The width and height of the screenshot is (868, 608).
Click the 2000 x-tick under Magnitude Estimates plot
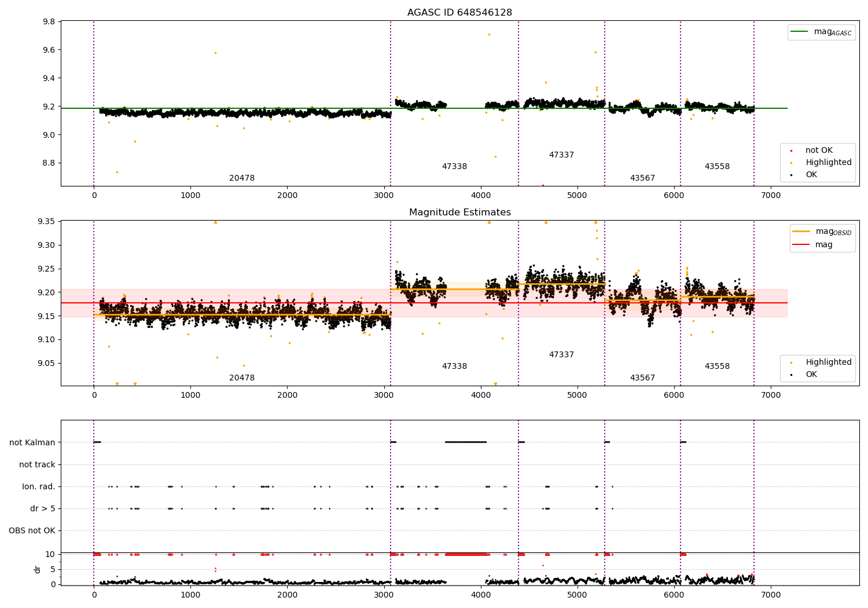(288, 395)
